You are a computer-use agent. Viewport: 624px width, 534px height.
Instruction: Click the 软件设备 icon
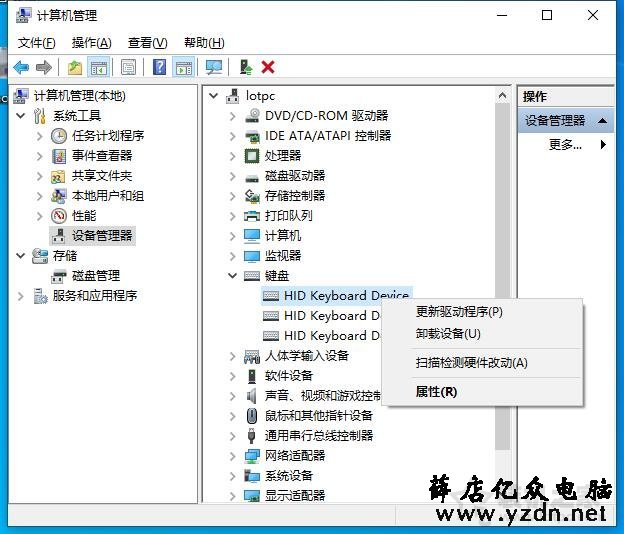pyautogui.click(x=252, y=376)
